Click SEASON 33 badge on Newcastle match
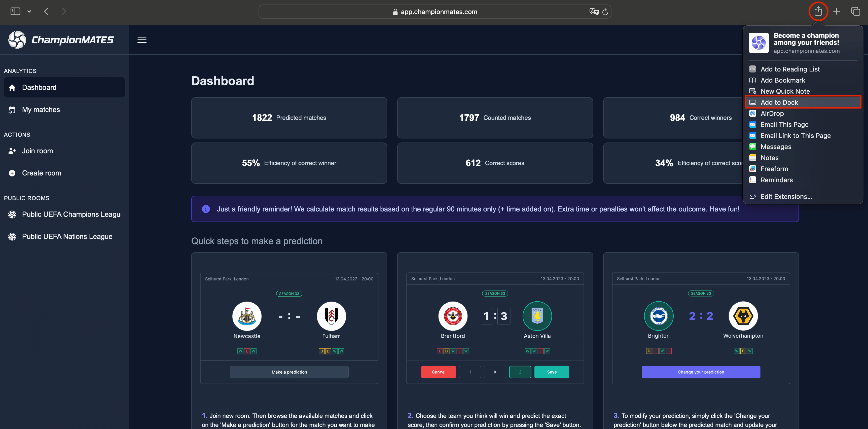Image resolution: width=868 pixels, height=429 pixels. pyautogui.click(x=289, y=294)
